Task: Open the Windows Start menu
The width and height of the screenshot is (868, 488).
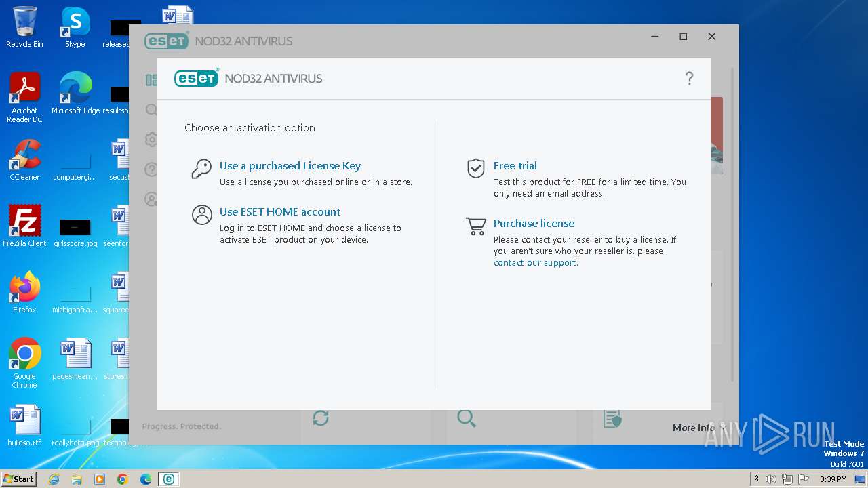Action: (x=19, y=479)
